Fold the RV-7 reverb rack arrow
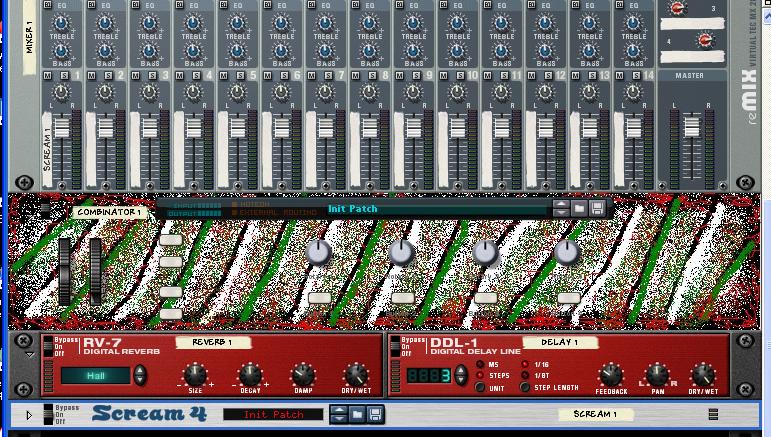 (x=30, y=354)
